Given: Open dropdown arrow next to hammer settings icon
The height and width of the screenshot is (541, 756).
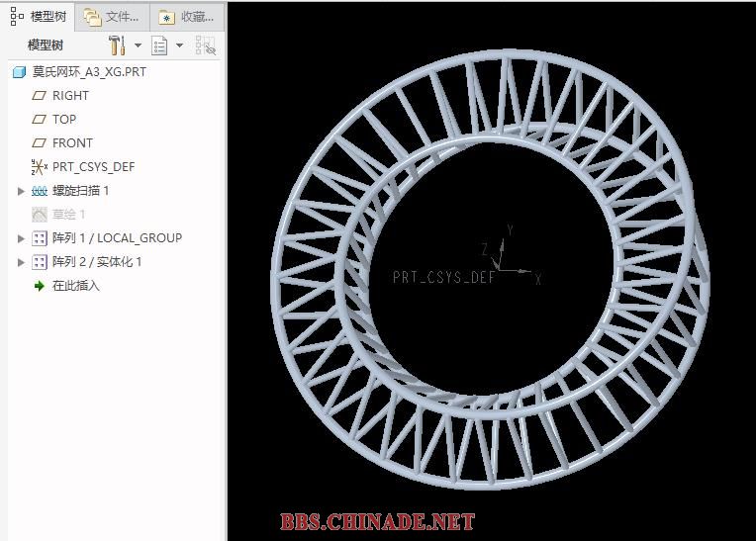Looking at the screenshot, I should pyautogui.click(x=138, y=45).
